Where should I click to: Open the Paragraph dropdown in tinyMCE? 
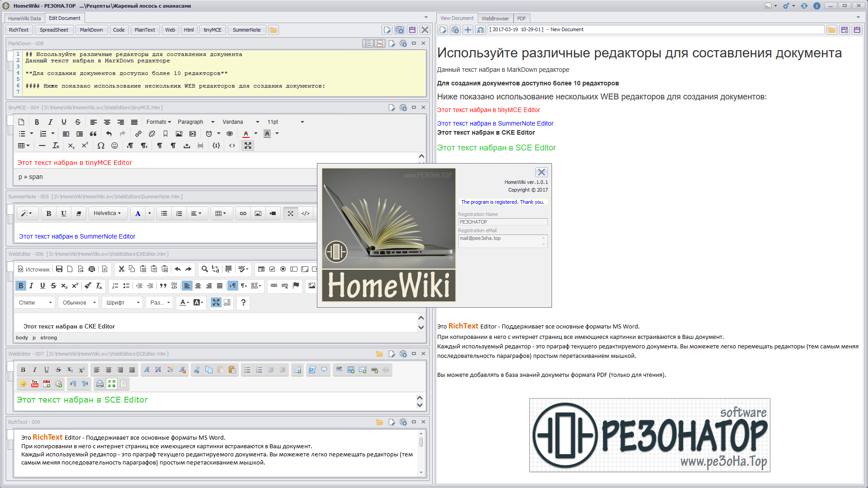[x=196, y=122]
